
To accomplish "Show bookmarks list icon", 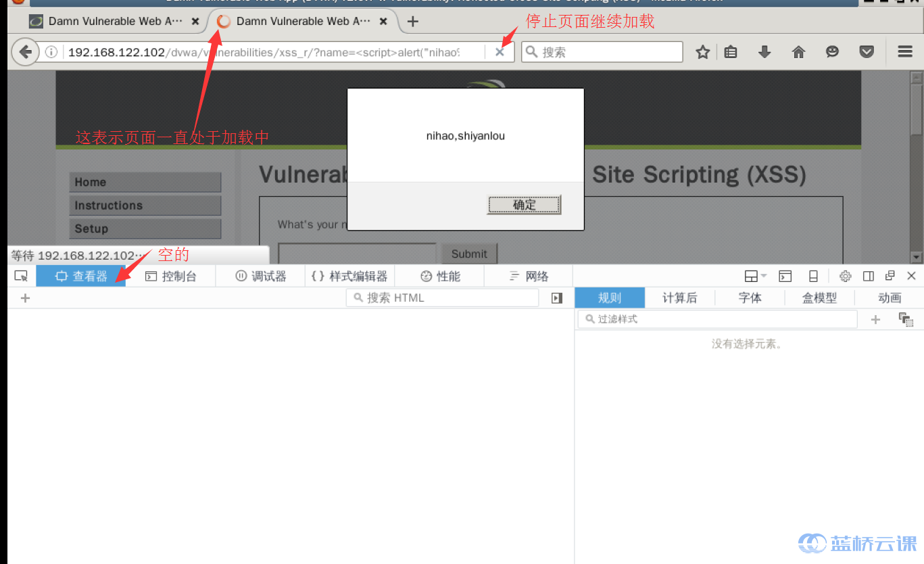I will 731,52.
